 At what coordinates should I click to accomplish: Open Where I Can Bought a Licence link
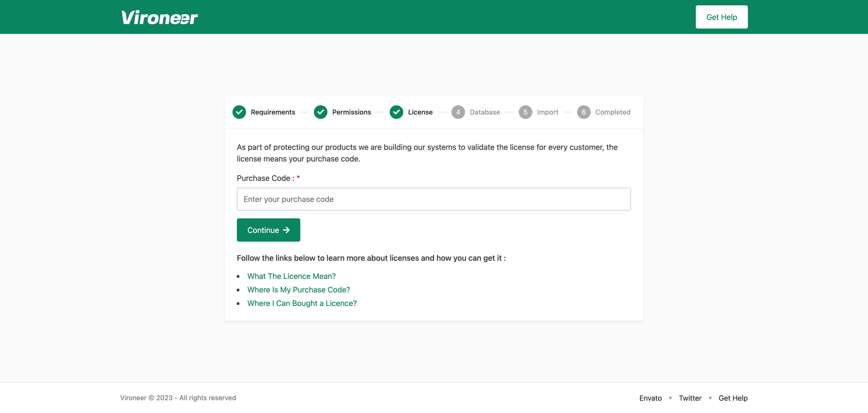click(x=302, y=303)
